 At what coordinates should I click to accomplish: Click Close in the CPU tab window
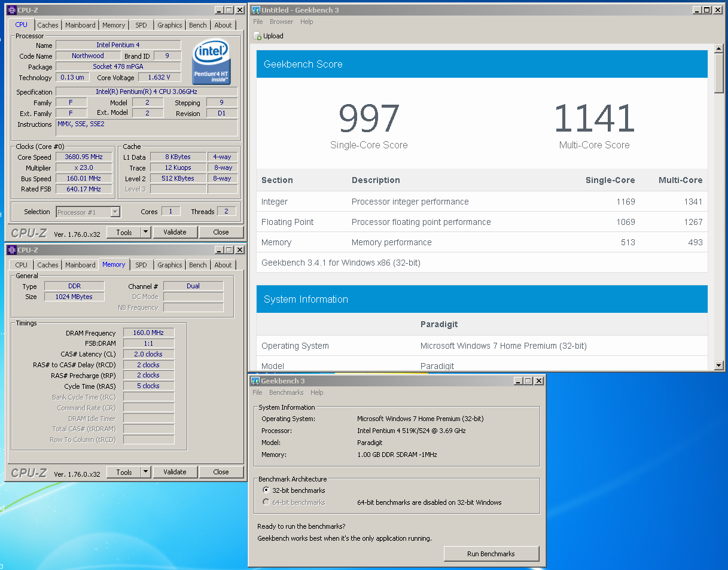point(221,232)
